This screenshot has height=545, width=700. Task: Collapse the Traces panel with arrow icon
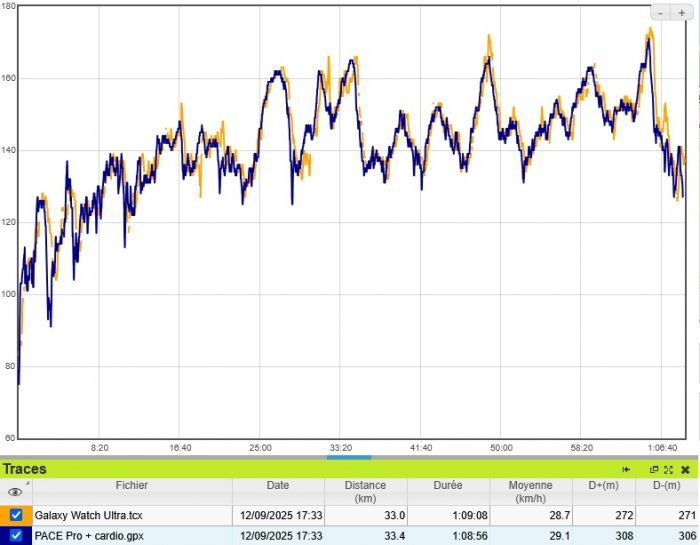[x=626, y=469]
